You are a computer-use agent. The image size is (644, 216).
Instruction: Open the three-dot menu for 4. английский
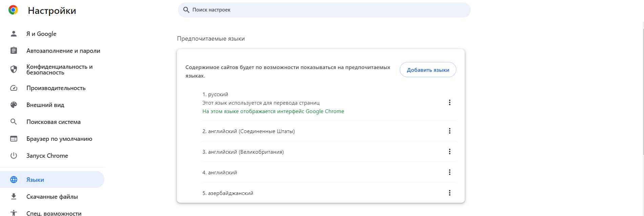click(450, 172)
